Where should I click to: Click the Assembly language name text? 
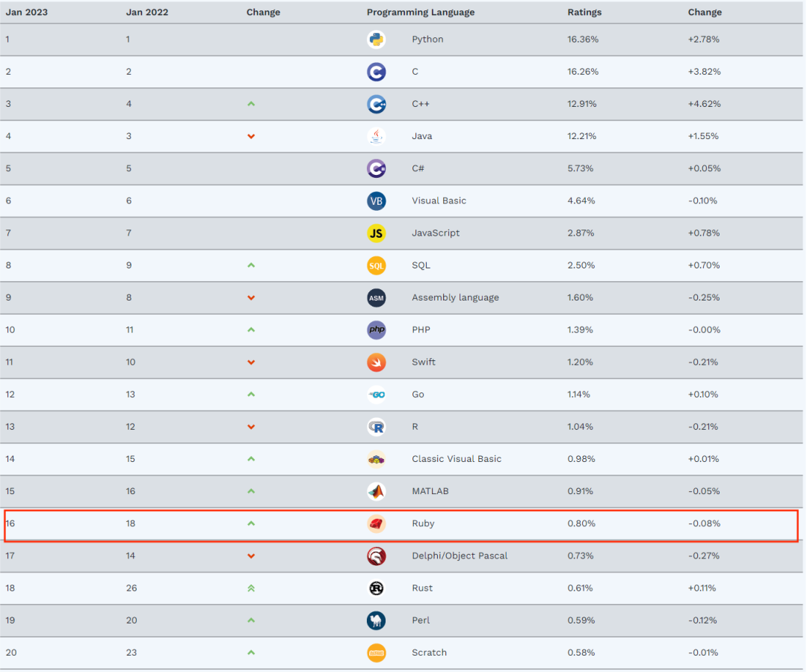click(x=455, y=298)
